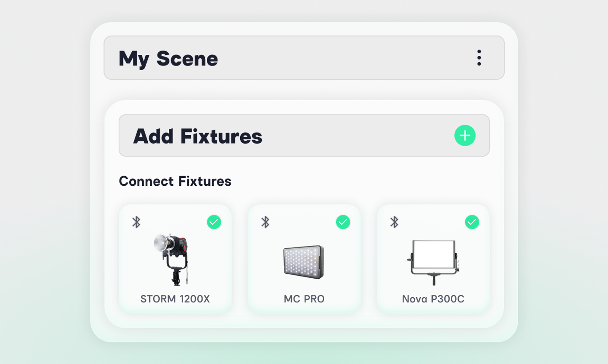
Task: Toggle the Nova P300C green checkmark
Action: (472, 222)
